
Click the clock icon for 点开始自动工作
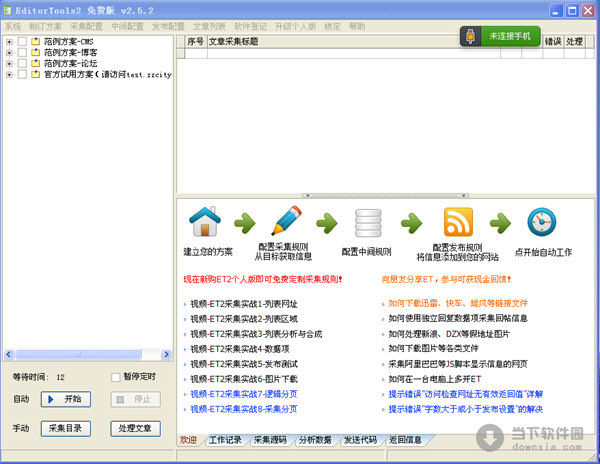[x=541, y=221]
